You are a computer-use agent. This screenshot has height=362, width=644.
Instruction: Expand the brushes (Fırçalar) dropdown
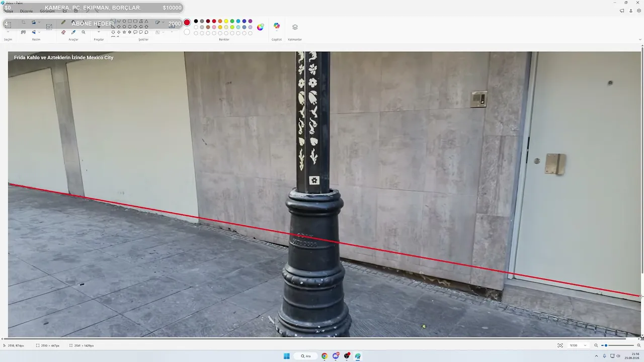point(99,32)
